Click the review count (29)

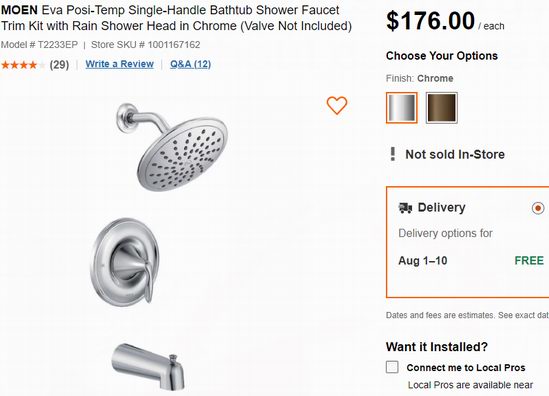tap(59, 65)
